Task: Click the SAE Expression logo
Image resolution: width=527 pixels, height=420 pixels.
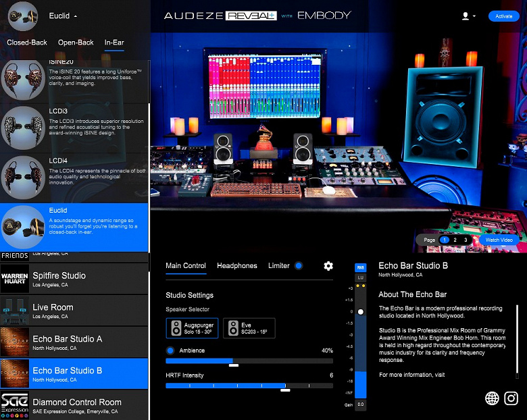Action: 15,406
